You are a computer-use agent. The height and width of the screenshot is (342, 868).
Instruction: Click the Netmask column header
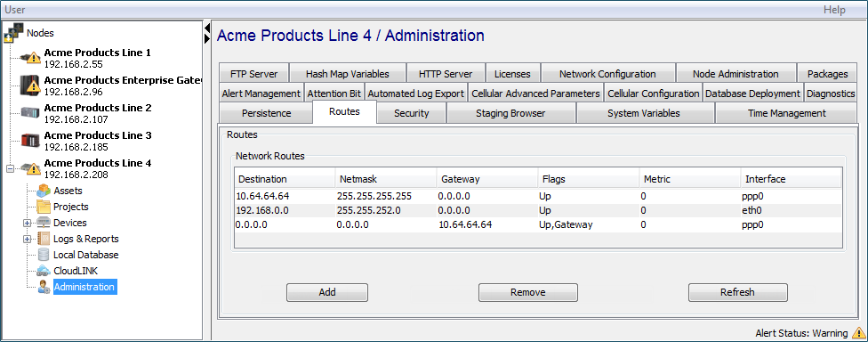coord(385,179)
